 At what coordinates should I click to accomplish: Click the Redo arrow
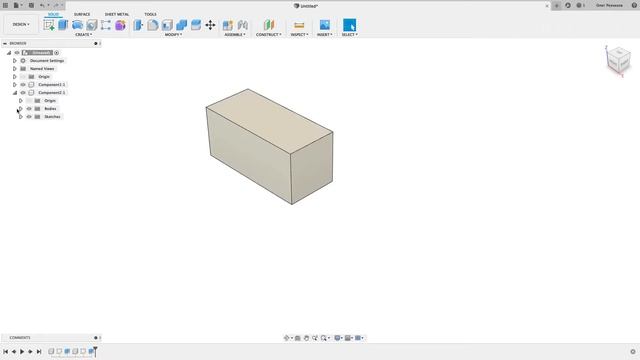pos(56,5)
